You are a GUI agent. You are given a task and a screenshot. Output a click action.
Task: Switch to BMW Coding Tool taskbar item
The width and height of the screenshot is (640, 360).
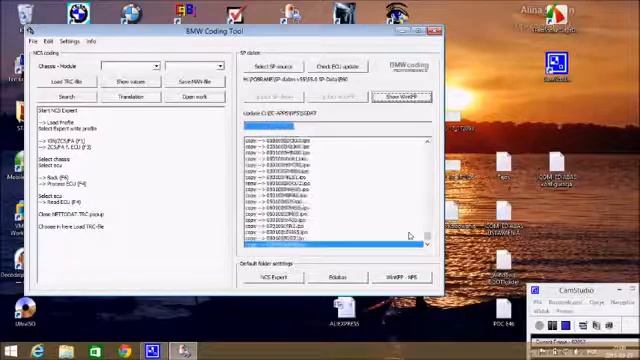(x=183, y=351)
